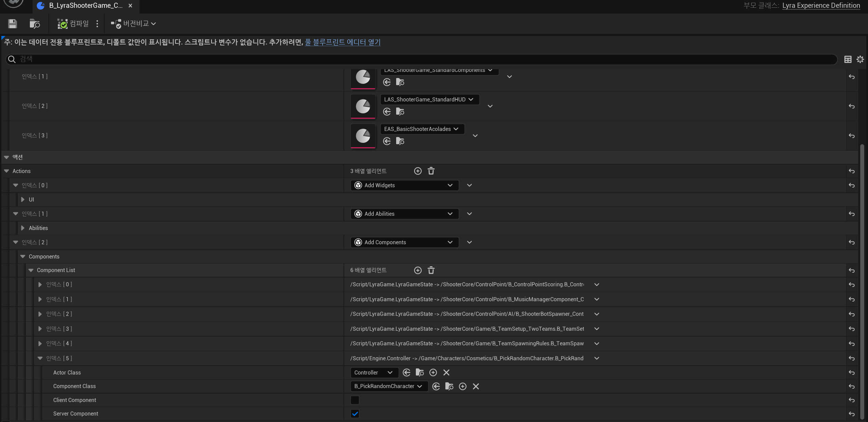The height and width of the screenshot is (422, 868).
Task: Uncheck the Server Component checkbox
Action: tap(355, 414)
